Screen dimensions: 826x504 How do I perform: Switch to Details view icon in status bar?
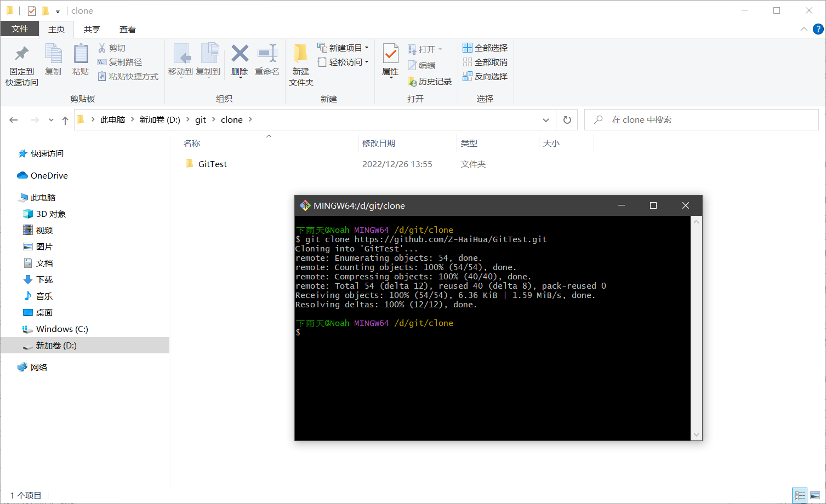click(800, 496)
